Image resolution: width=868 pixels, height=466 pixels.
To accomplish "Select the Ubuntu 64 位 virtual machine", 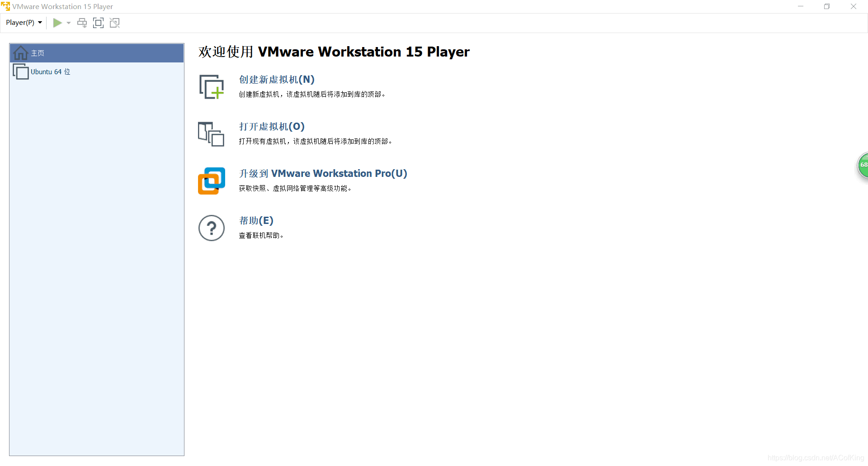I will 97,71.
